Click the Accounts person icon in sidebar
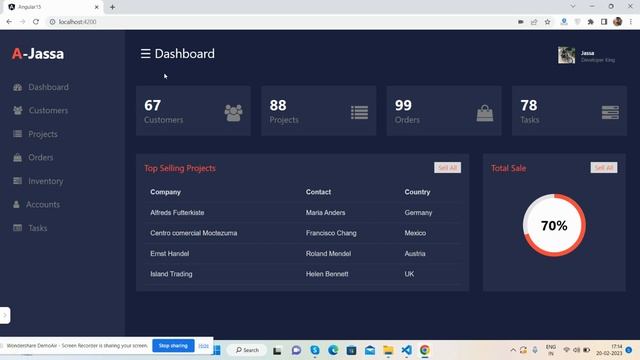Image resolution: width=640 pixels, height=360 pixels. (x=16, y=204)
